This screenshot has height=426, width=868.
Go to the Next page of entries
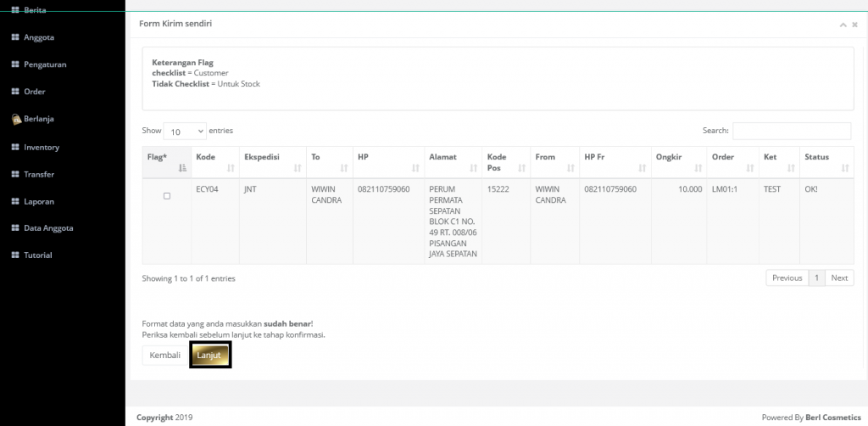click(839, 278)
